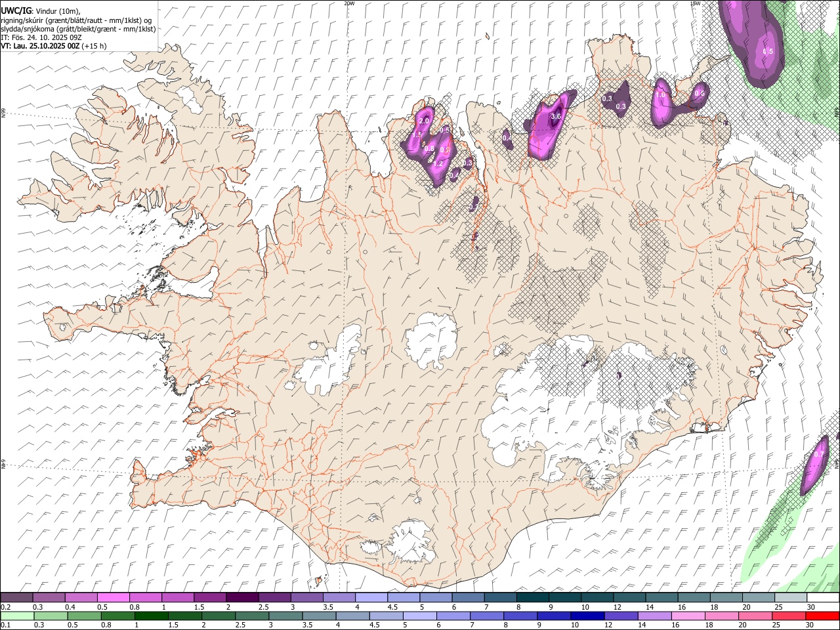Pick light purple swatch above lower-row 14

click(654, 616)
